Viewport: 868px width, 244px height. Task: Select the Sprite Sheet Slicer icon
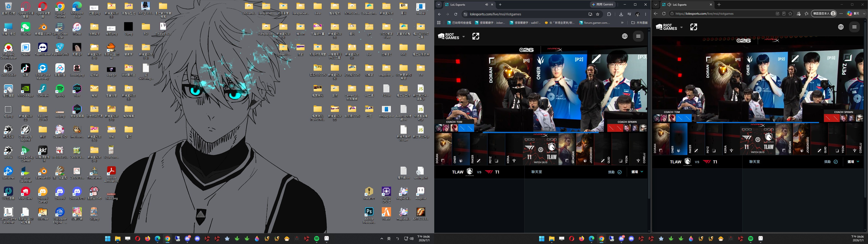[60, 30]
